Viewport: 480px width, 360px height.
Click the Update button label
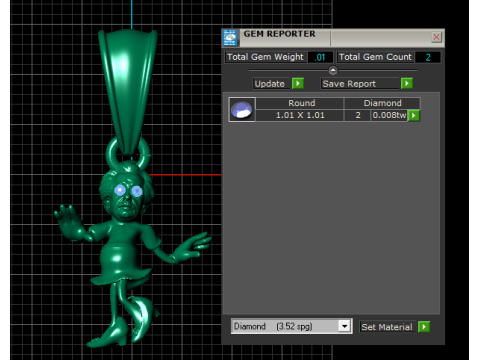(x=270, y=84)
